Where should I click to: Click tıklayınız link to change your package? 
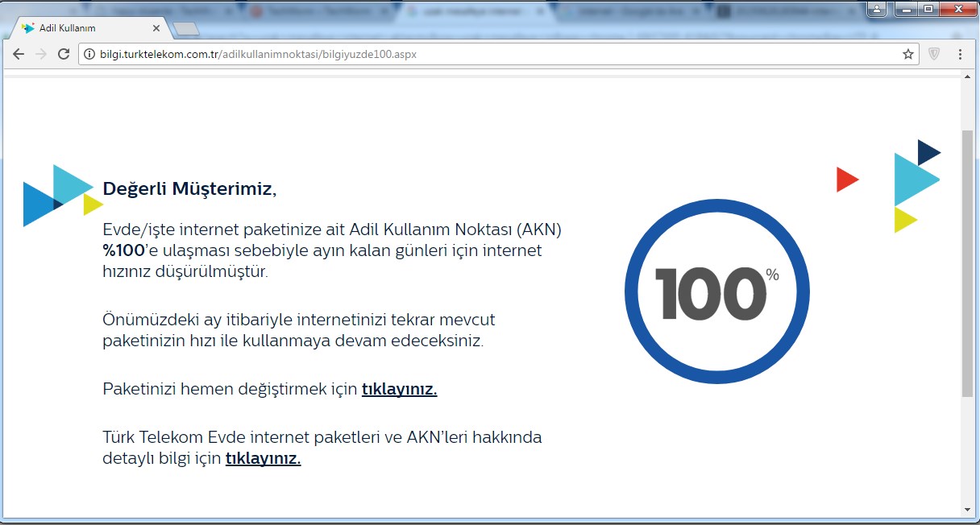pos(399,390)
